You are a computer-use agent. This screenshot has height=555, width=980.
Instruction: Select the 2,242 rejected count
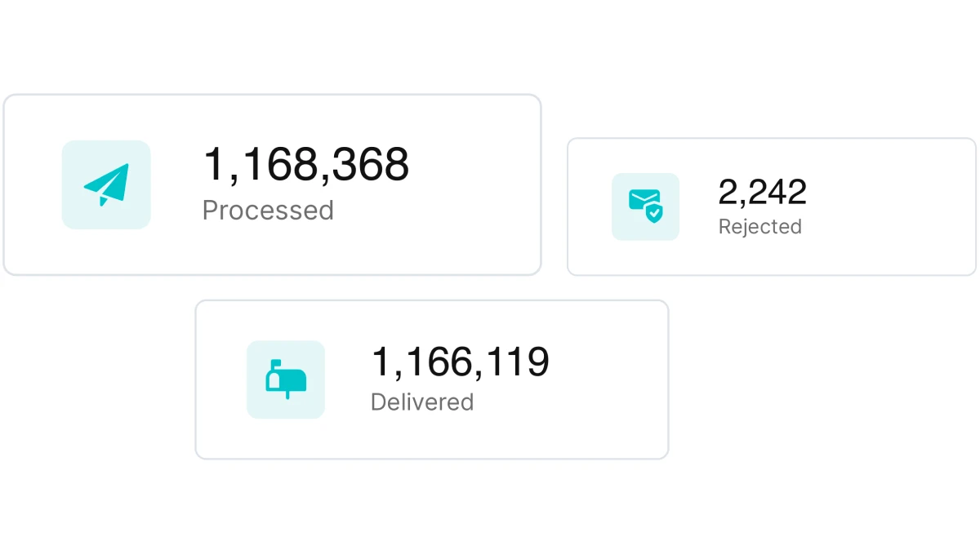763,193
